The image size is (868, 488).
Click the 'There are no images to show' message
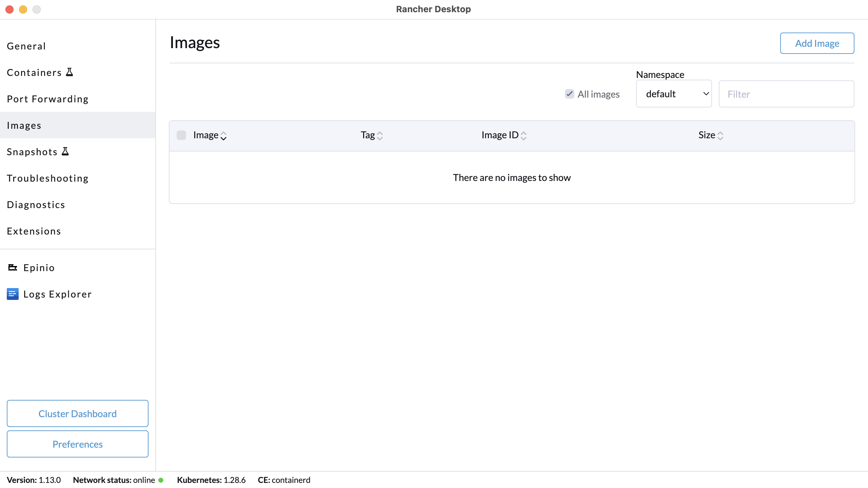click(x=512, y=178)
